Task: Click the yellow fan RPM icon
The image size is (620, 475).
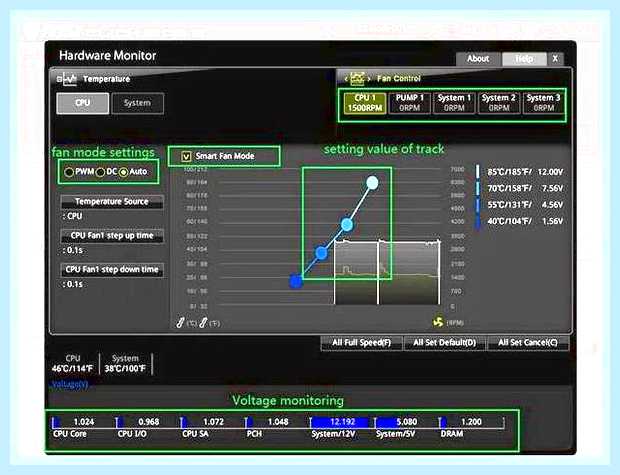Action: tap(438, 322)
